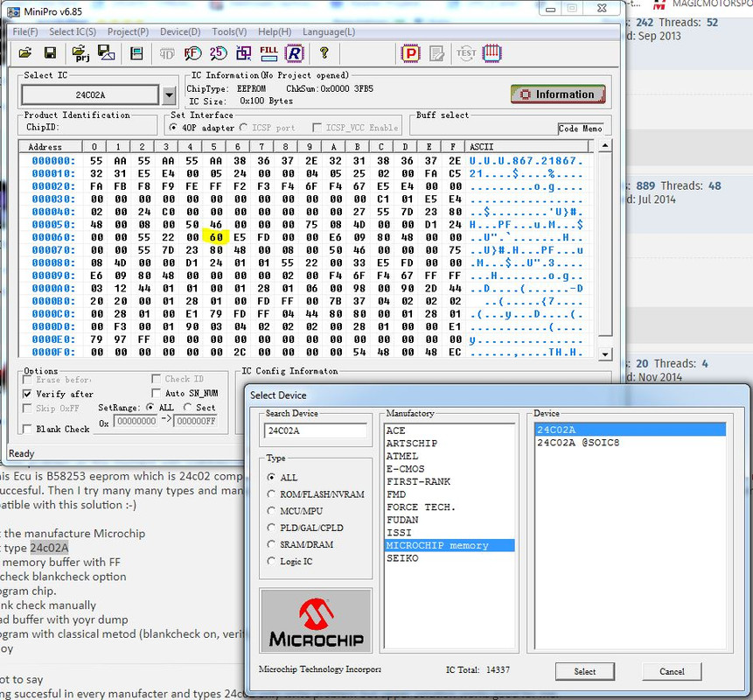This screenshot has width=753, height=700.
Task: Click the MiniPro title bar app icon
Action: (x=13, y=11)
